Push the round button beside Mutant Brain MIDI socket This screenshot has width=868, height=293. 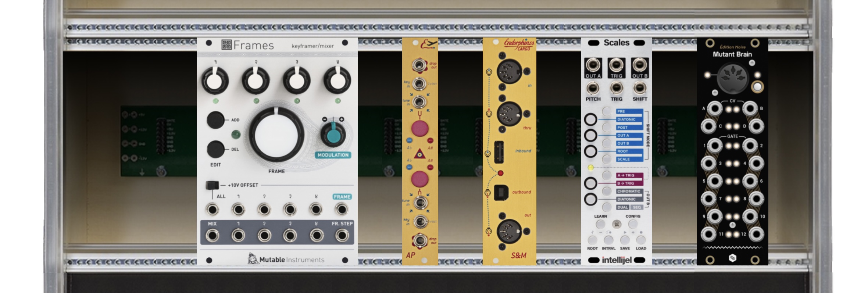tap(757, 87)
